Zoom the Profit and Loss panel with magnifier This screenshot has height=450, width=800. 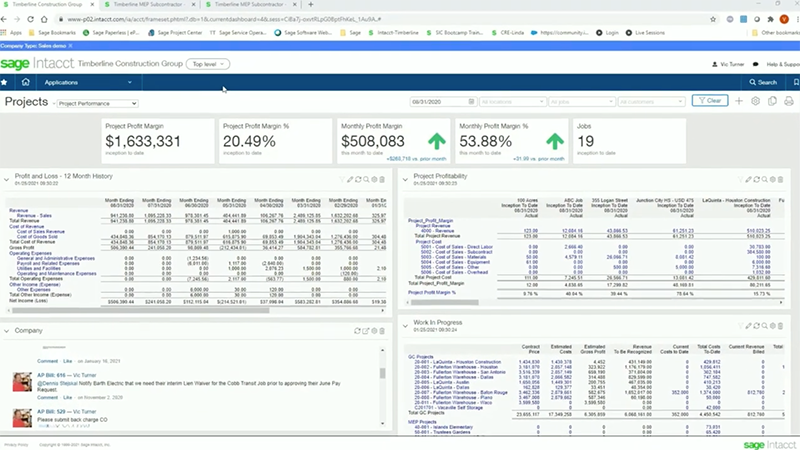(366, 180)
